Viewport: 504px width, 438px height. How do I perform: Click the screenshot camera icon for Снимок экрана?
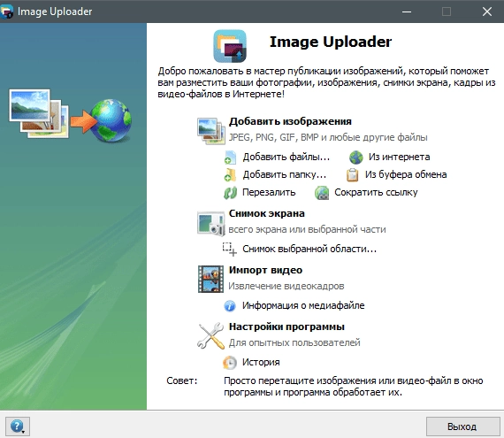click(210, 223)
